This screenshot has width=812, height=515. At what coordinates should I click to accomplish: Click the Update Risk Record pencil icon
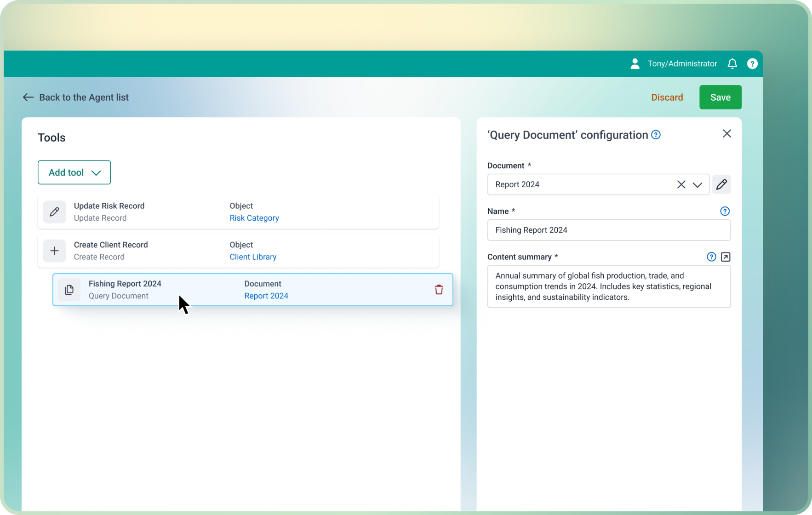click(x=54, y=212)
